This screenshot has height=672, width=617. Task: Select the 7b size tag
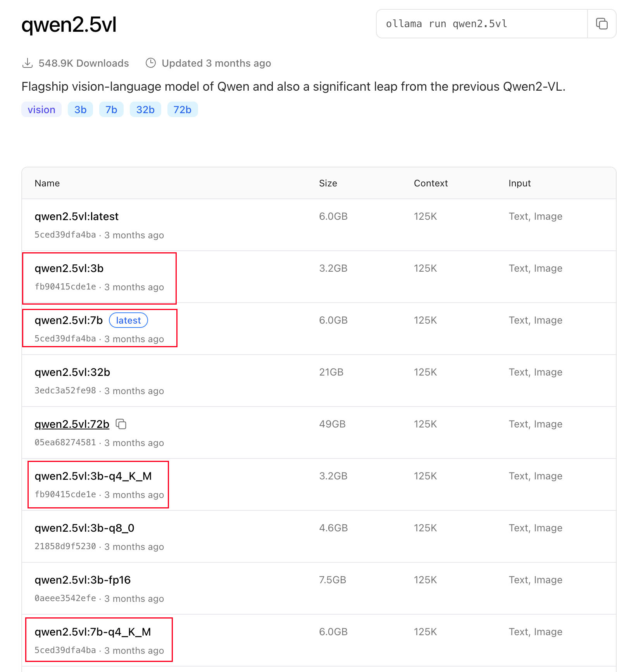coord(111,110)
